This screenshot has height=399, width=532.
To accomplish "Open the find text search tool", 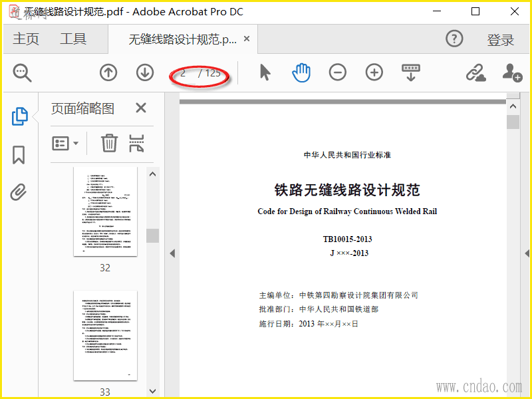I will coord(23,73).
